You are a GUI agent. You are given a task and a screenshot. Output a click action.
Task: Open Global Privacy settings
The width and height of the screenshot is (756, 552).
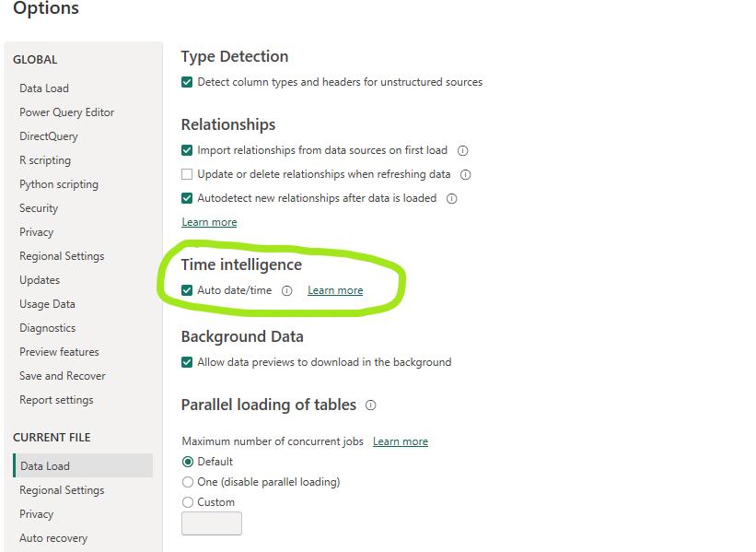pyautogui.click(x=36, y=232)
